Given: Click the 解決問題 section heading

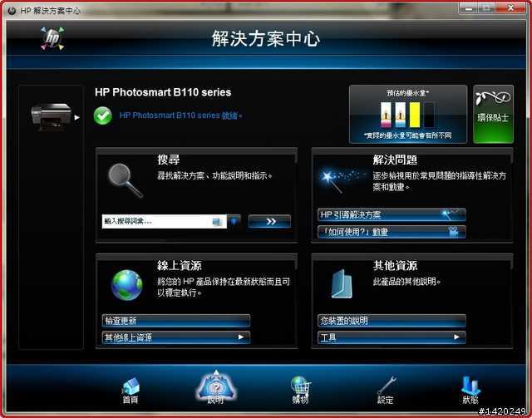Looking at the screenshot, I should [396, 160].
